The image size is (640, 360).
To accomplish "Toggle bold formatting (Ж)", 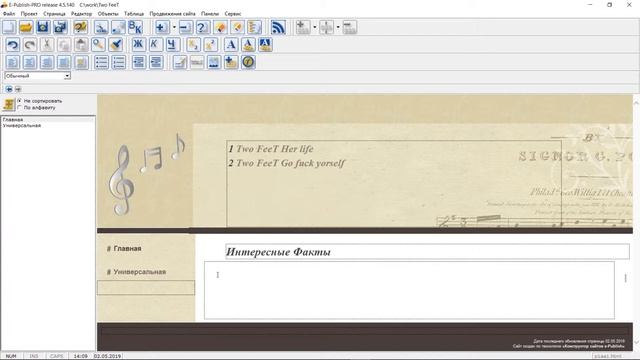I will (x=138, y=44).
